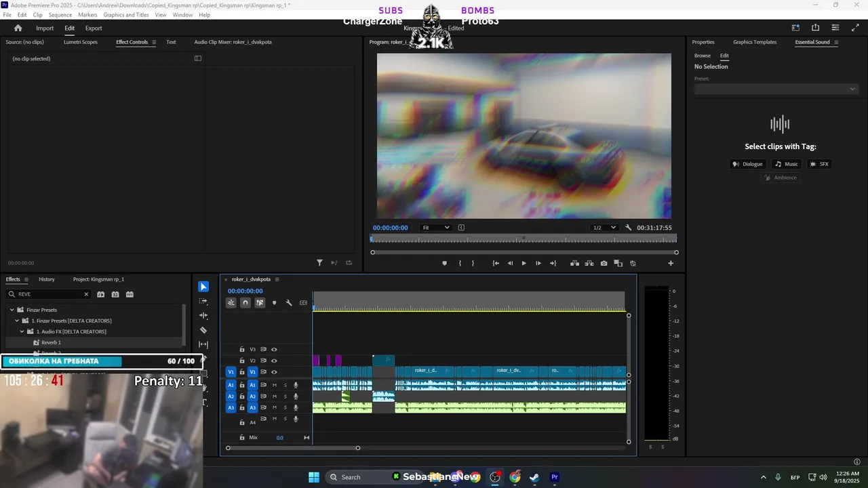The height and width of the screenshot is (488, 868).
Task: Collapse the Finzar Presets folder
Action: 12,310
